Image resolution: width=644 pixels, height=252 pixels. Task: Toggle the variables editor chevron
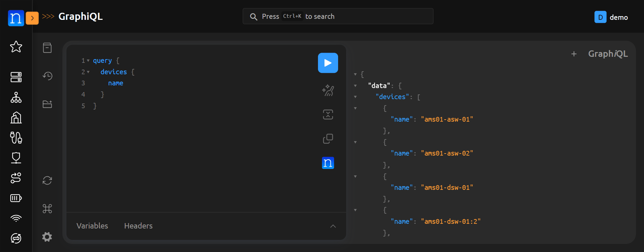[x=333, y=226]
